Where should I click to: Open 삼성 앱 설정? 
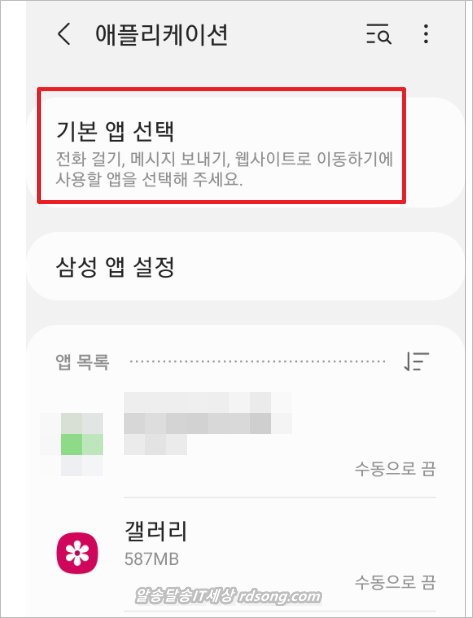click(x=244, y=266)
